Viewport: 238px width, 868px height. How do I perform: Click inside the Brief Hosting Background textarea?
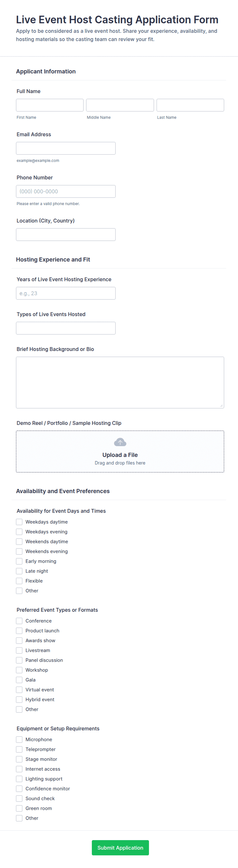click(x=120, y=382)
